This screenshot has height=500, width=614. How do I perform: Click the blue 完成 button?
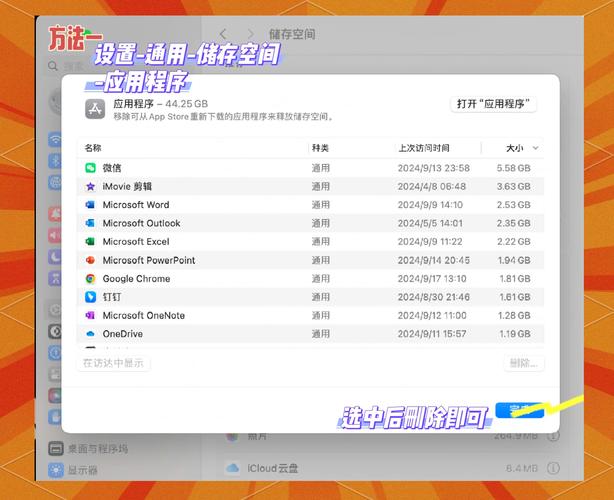coord(519,410)
